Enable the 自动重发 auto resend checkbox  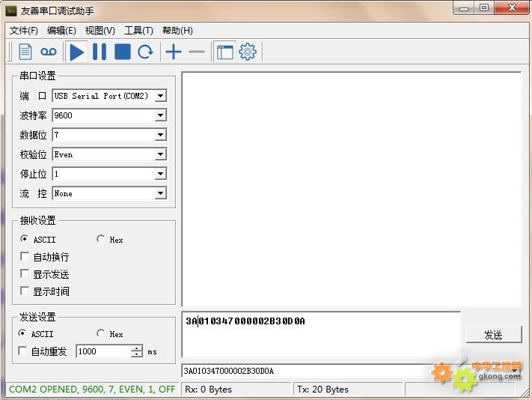click(22, 351)
